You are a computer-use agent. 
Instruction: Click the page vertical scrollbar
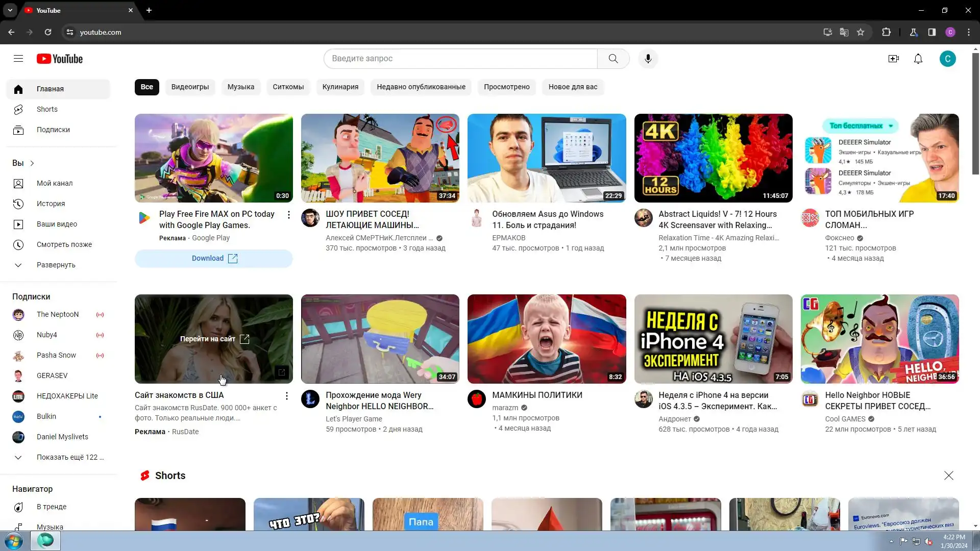point(975,112)
